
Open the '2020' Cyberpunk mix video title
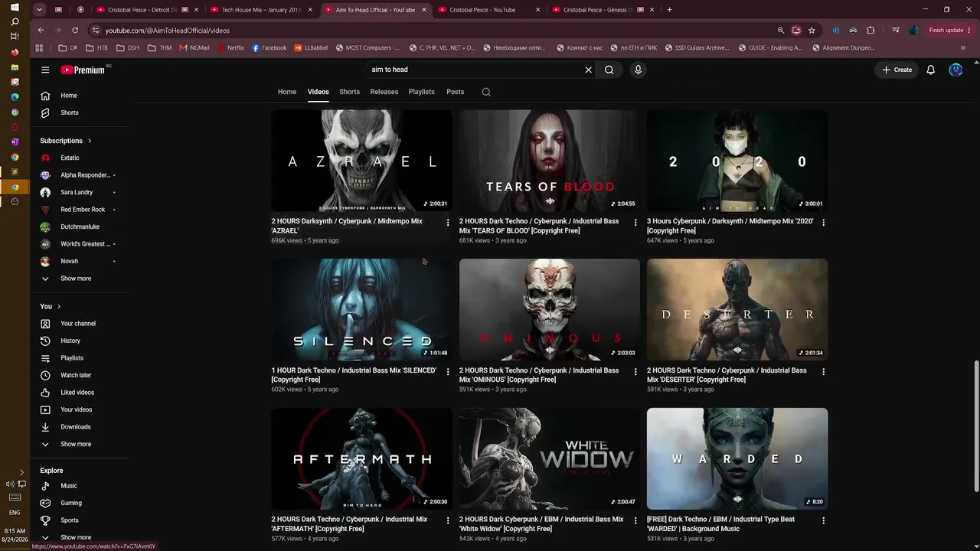coord(730,226)
